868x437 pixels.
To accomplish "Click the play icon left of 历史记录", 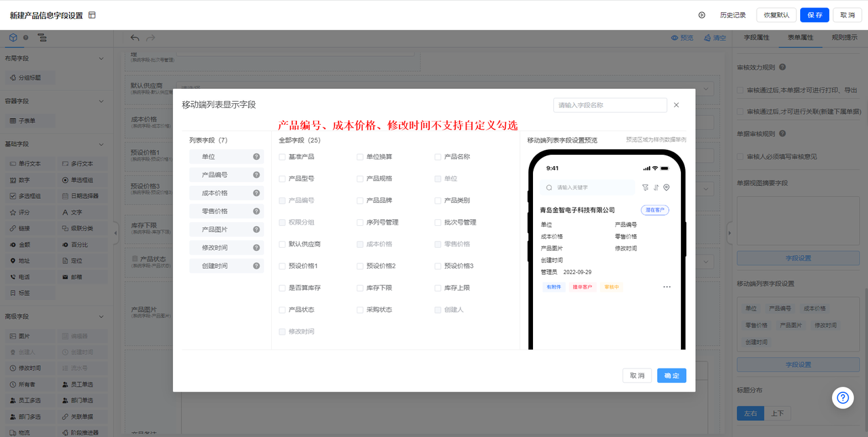I will point(702,15).
